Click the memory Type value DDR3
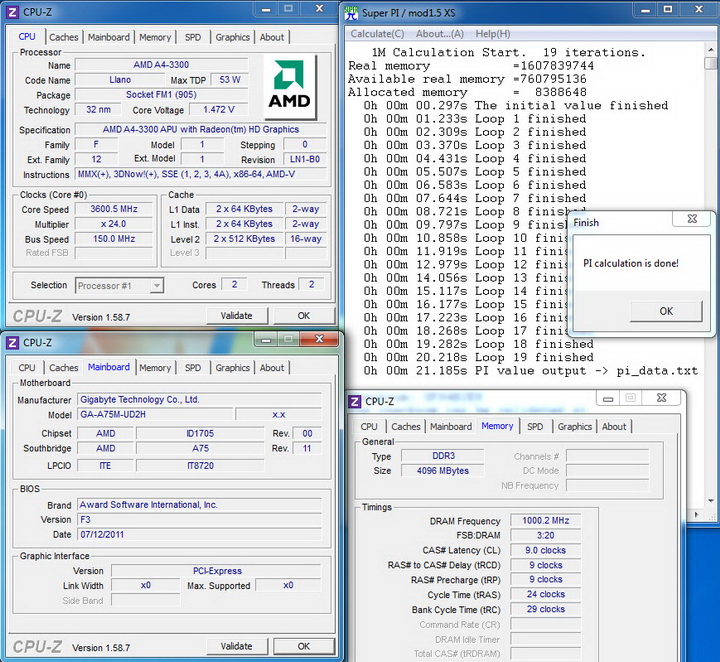 click(x=443, y=455)
